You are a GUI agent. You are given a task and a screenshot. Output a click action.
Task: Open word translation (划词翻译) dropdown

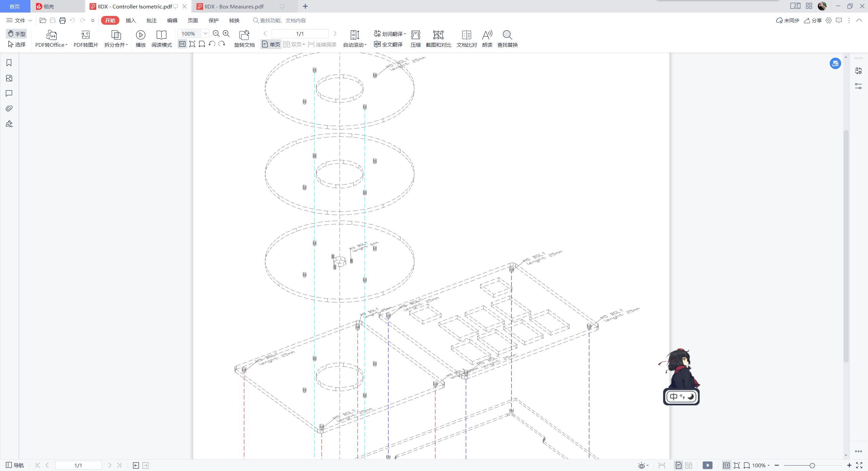click(x=390, y=34)
